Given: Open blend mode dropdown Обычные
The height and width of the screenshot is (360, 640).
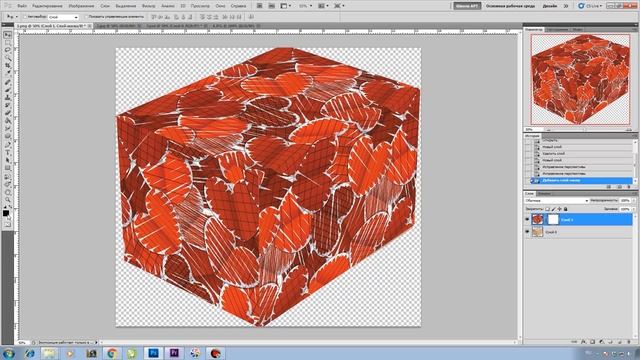Looking at the screenshot, I should pyautogui.click(x=557, y=201).
